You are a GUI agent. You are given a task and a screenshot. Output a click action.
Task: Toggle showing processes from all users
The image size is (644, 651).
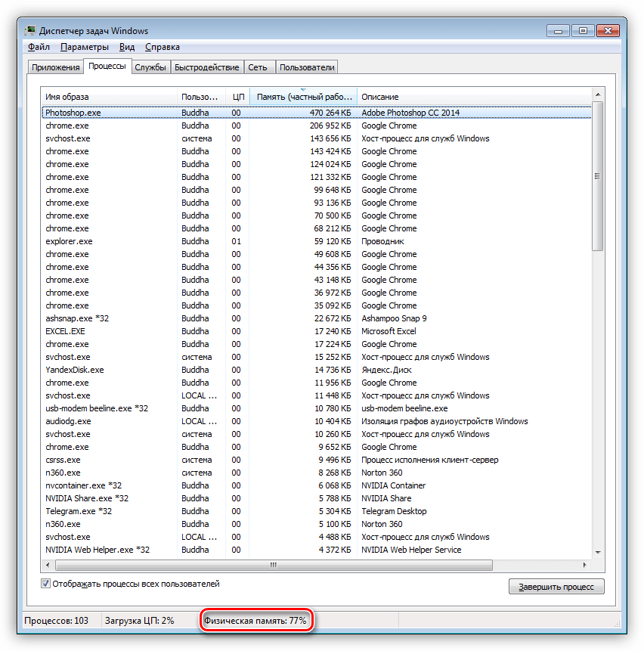tap(46, 584)
